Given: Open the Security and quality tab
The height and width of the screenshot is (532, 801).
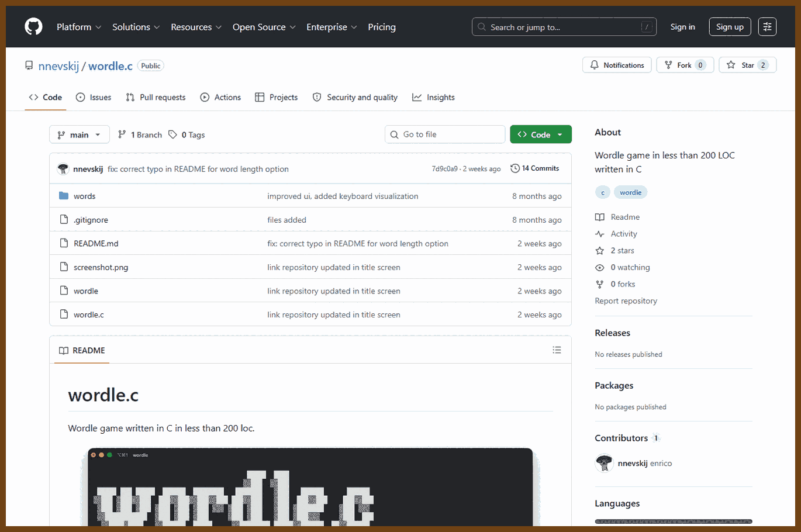Looking at the screenshot, I should pyautogui.click(x=355, y=97).
